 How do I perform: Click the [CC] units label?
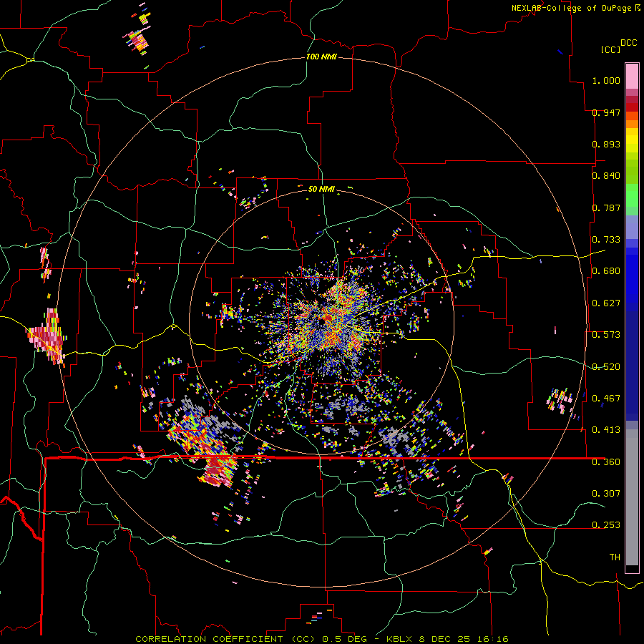pyautogui.click(x=610, y=49)
